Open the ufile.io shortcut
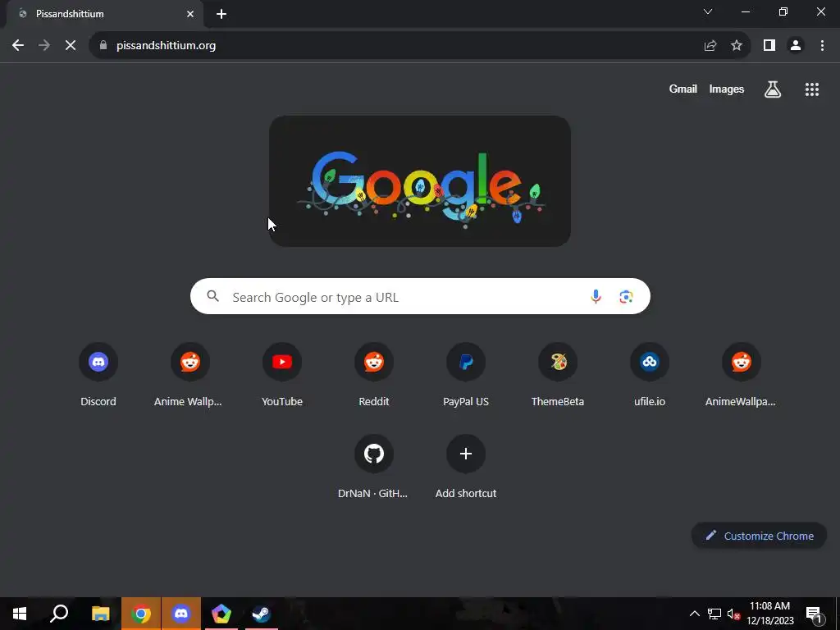Viewport: 840px width, 630px height. (650, 375)
